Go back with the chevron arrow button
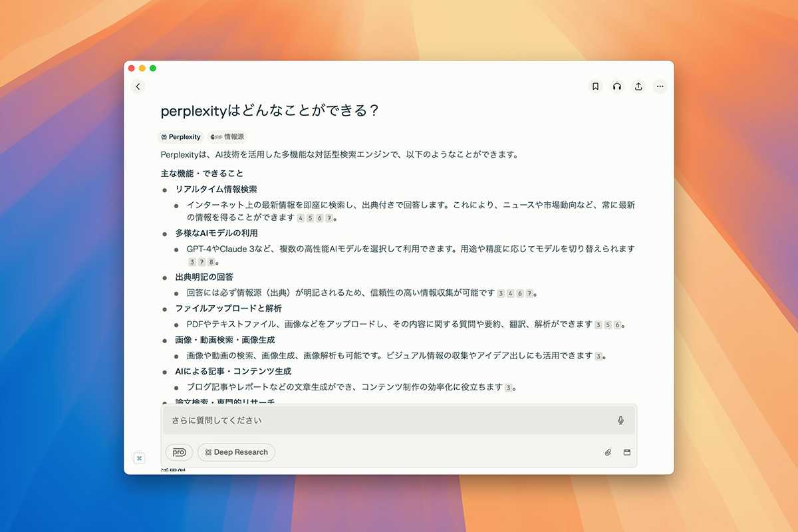This screenshot has height=532, width=798. coord(138,86)
